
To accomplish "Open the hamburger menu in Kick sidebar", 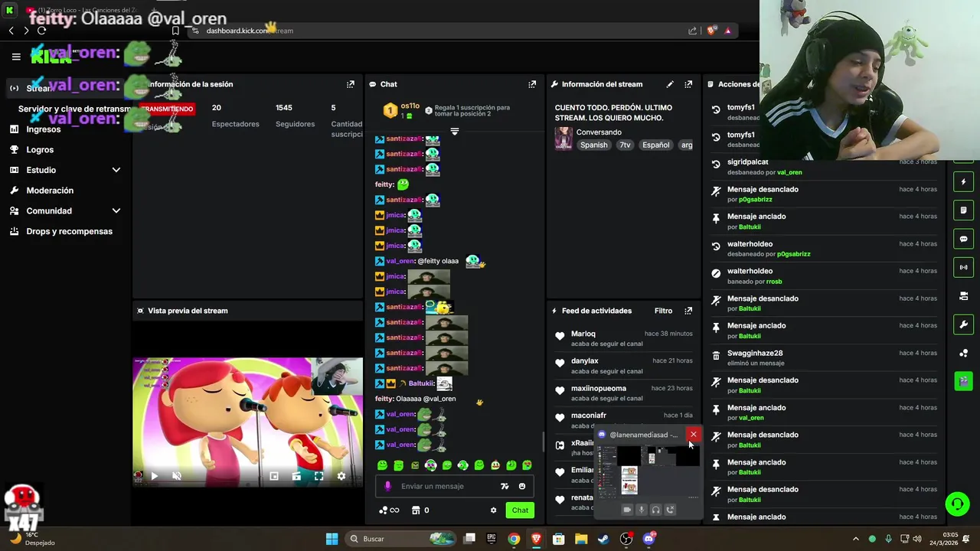I will (x=16, y=56).
